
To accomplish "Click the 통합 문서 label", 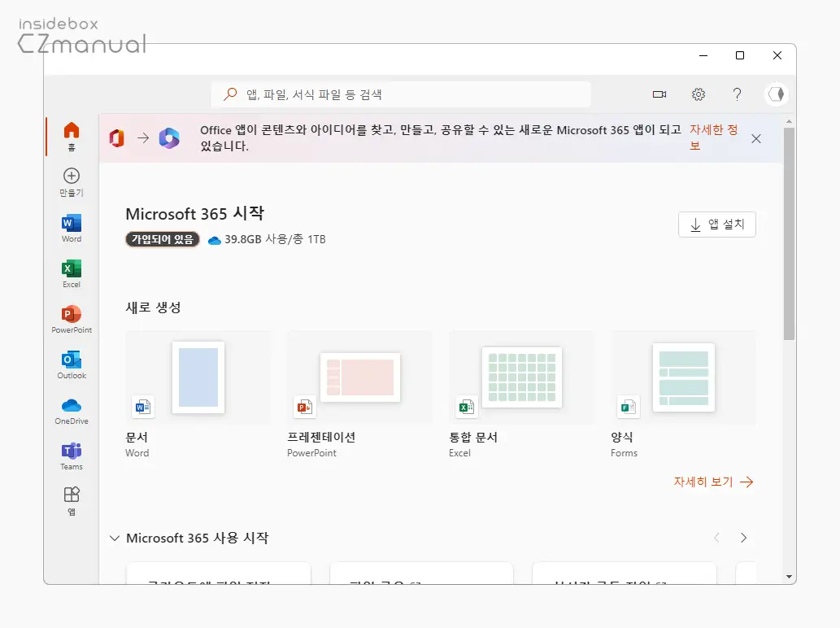I will click(473, 438).
